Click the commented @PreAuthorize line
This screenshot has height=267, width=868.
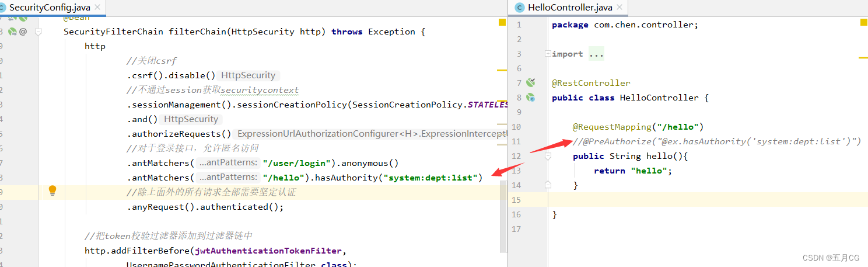coord(717,141)
